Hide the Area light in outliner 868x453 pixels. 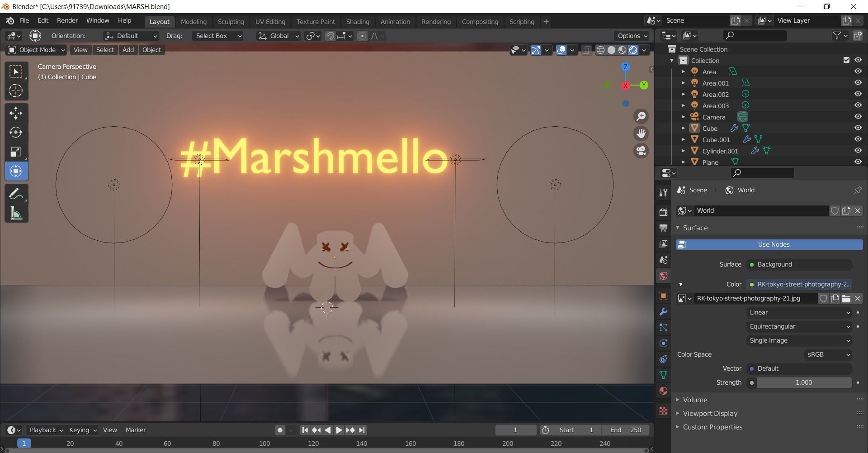click(x=858, y=72)
